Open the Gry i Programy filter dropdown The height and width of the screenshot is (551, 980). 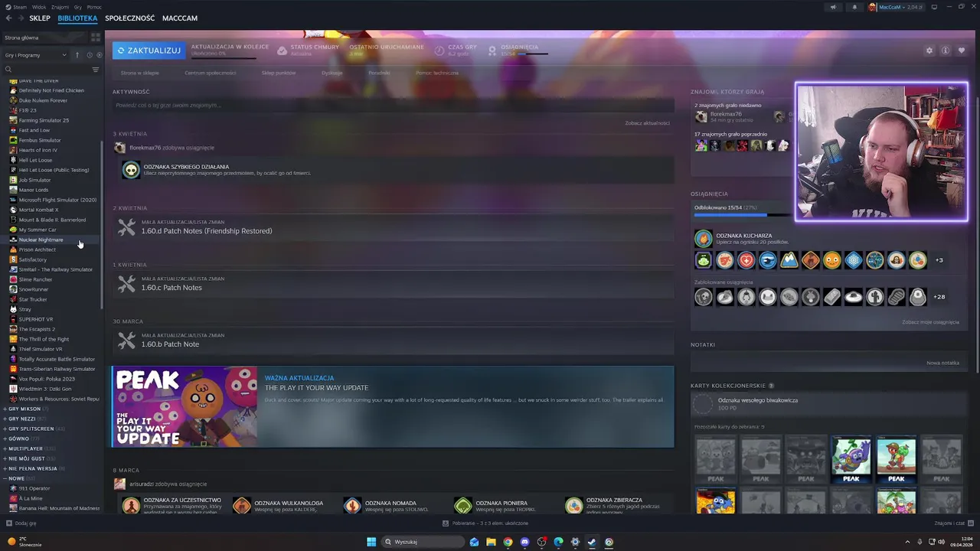click(36, 55)
